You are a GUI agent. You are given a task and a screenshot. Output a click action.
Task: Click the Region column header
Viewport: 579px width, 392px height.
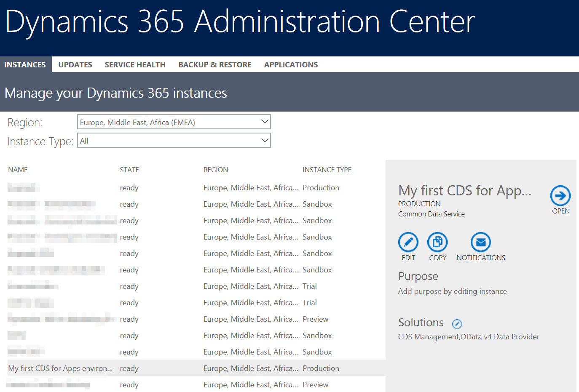point(215,170)
